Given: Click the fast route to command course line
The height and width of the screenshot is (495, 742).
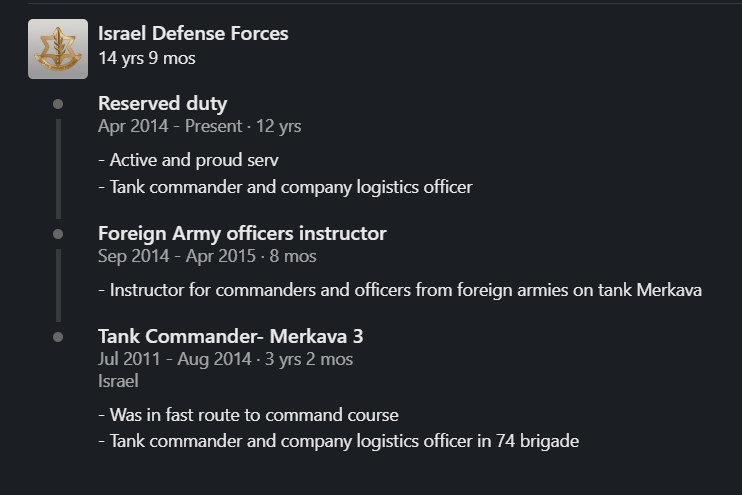Looking at the screenshot, I should click(x=248, y=415).
